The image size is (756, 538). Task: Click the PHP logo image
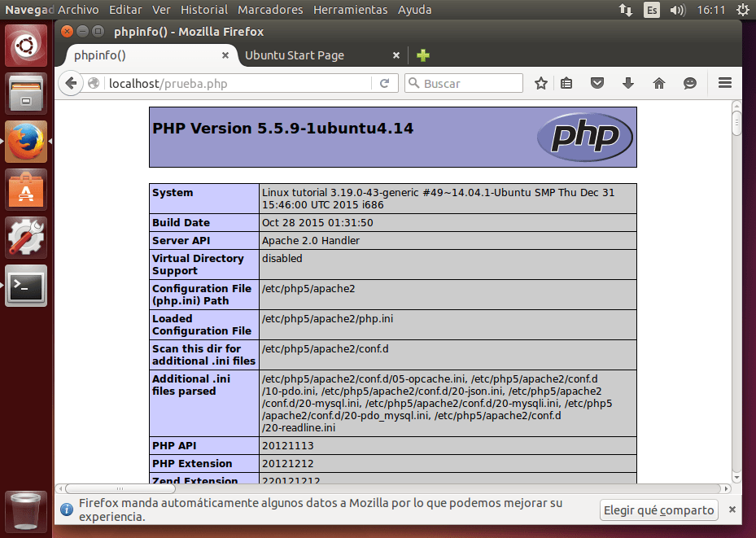coord(585,137)
